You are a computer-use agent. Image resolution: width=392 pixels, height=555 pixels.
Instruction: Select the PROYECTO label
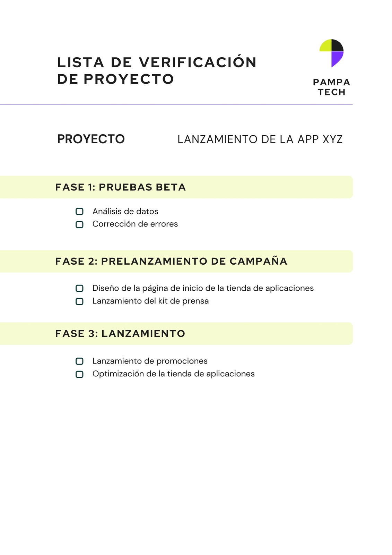click(91, 139)
